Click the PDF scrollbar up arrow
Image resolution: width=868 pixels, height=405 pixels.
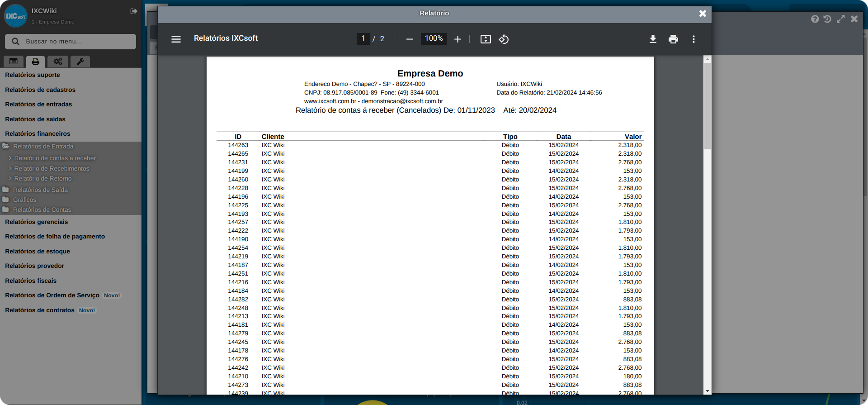pyautogui.click(x=708, y=59)
